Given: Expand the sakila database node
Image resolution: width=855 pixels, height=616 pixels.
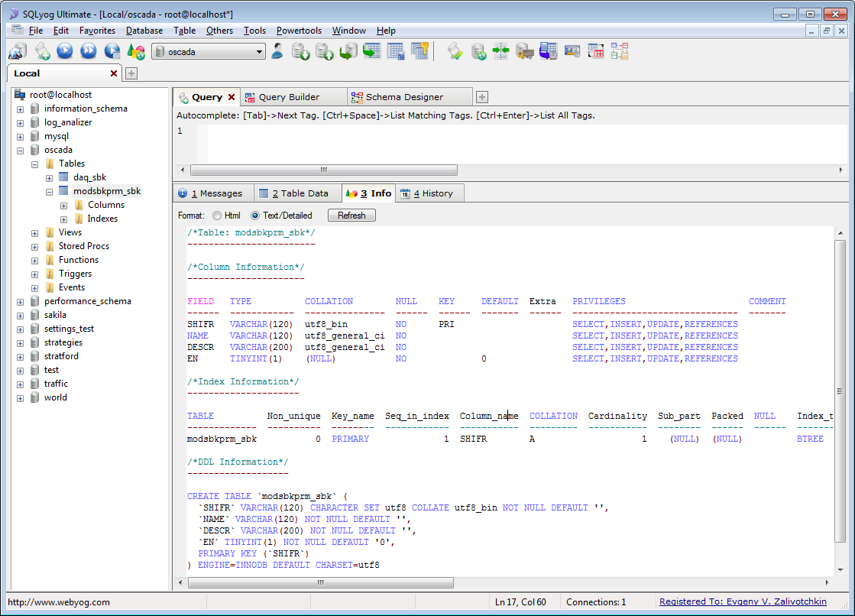Looking at the screenshot, I should pos(21,315).
